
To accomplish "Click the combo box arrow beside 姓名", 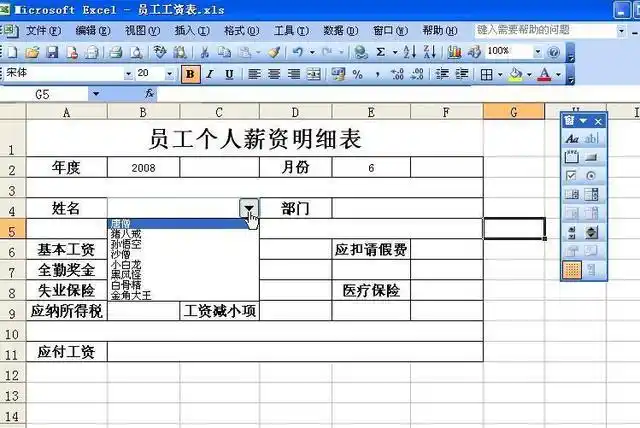I will (x=249, y=208).
